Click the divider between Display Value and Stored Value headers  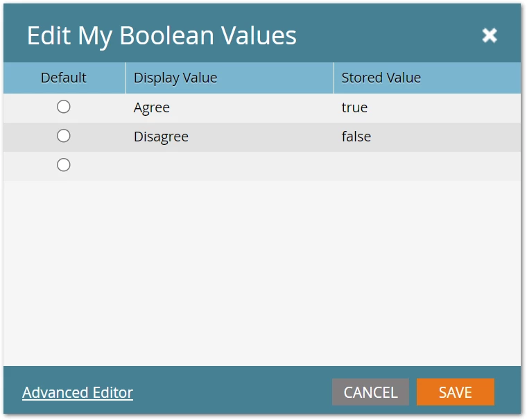click(334, 78)
